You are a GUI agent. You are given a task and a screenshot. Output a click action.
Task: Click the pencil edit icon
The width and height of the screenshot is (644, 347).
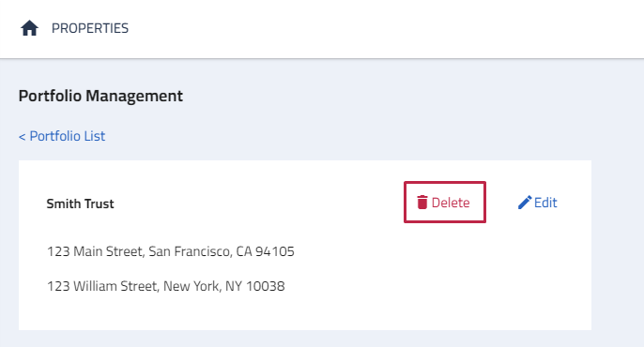[525, 203]
